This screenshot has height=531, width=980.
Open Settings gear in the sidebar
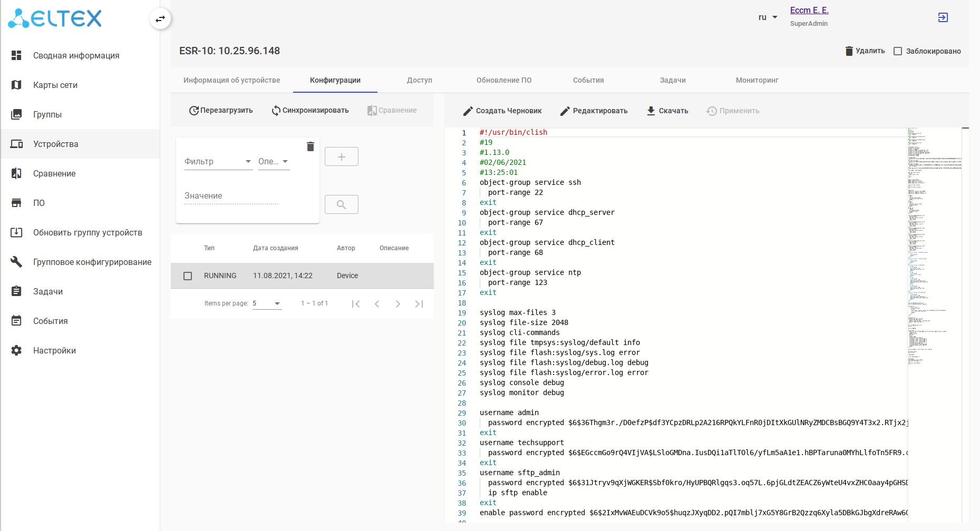pyautogui.click(x=17, y=350)
